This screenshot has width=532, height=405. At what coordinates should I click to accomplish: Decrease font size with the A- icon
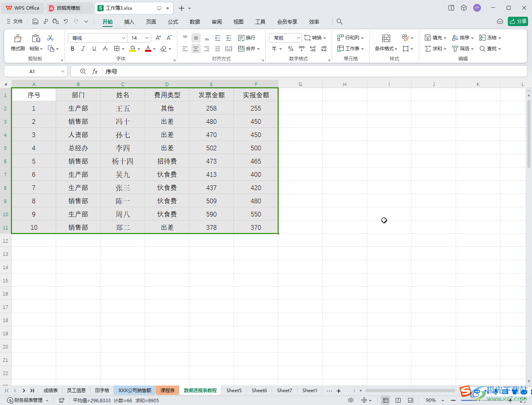[169, 38]
